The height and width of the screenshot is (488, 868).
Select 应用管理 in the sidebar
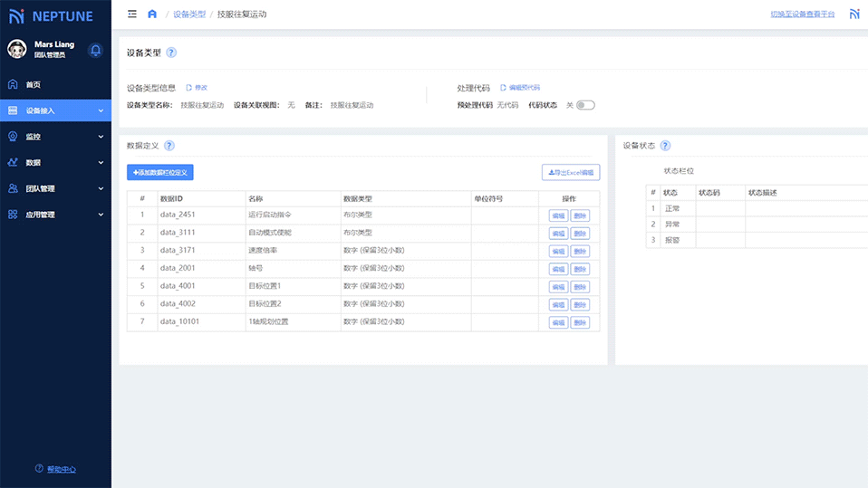point(55,215)
